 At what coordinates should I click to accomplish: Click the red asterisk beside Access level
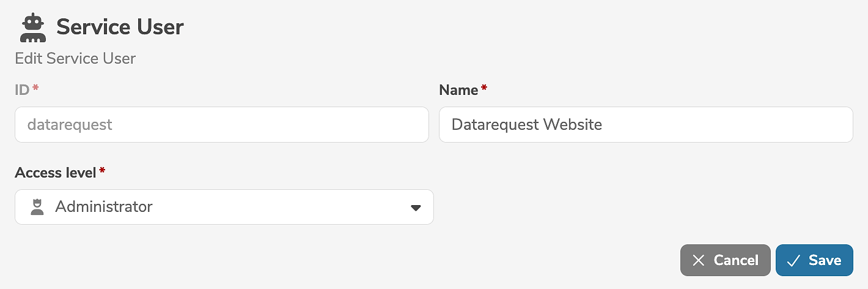[102, 173]
